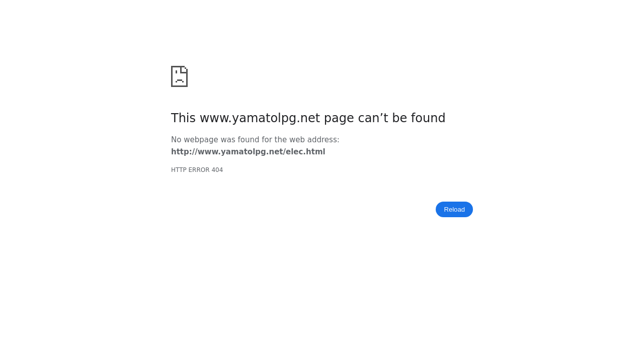This screenshot has height=362, width=644.
Task: Click the word "HTTP" in the error code
Action: 178,170
